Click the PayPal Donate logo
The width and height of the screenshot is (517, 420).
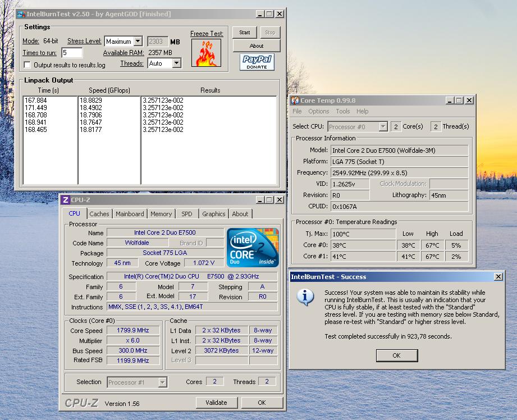point(257,62)
